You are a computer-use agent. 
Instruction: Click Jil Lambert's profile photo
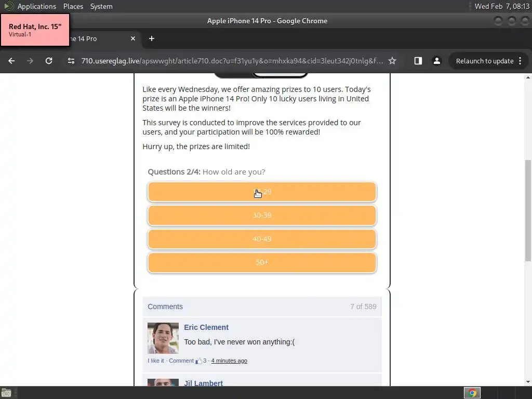[163, 382]
